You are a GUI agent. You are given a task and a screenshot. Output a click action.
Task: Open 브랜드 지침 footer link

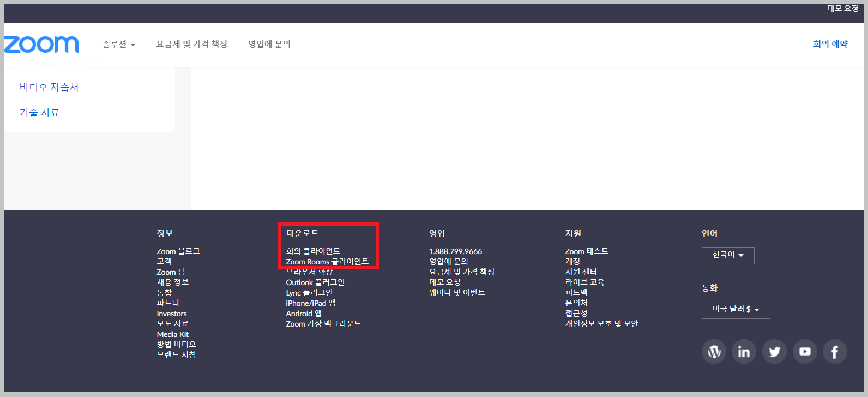click(177, 355)
